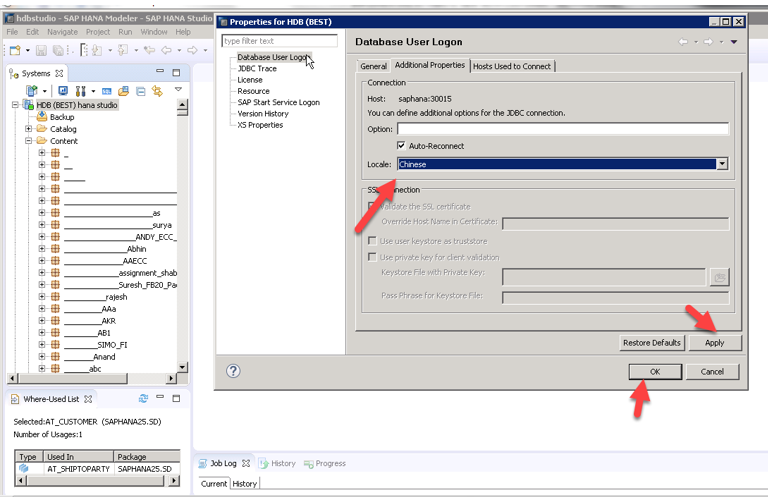The image size is (768, 497).
Task: Open the Systems panel View Menu triangle
Action: coord(178,89)
